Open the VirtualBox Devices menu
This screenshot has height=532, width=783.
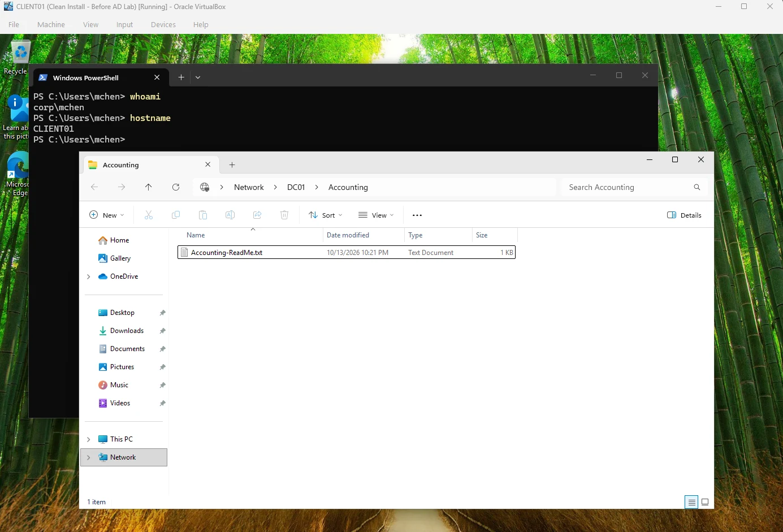pyautogui.click(x=163, y=24)
